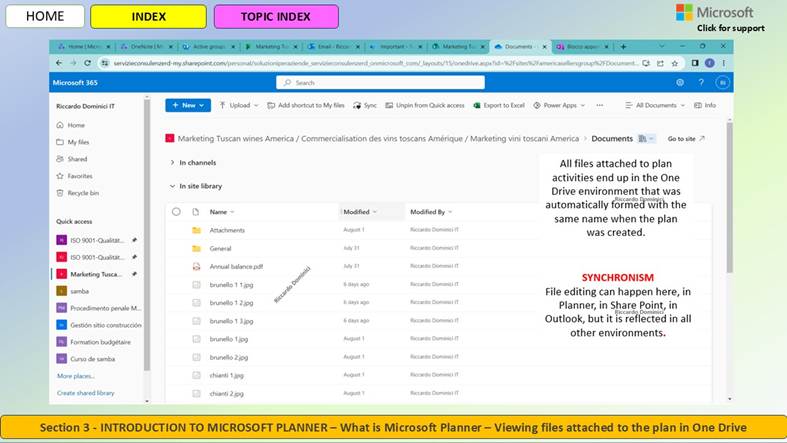The height and width of the screenshot is (443, 787).
Task: Open the All Documents view dropdown
Action: pos(655,105)
